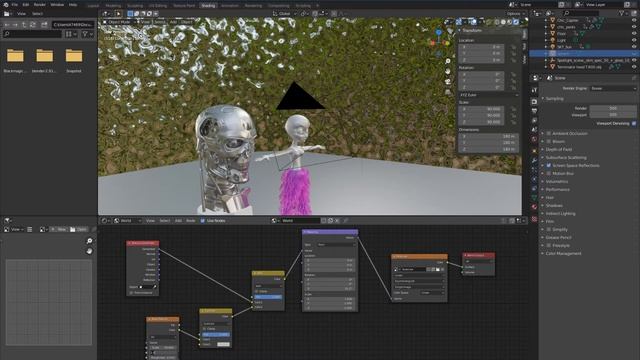The image size is (640, 360).
Task: Create new folder in file browser
Action: pos(44,25)
